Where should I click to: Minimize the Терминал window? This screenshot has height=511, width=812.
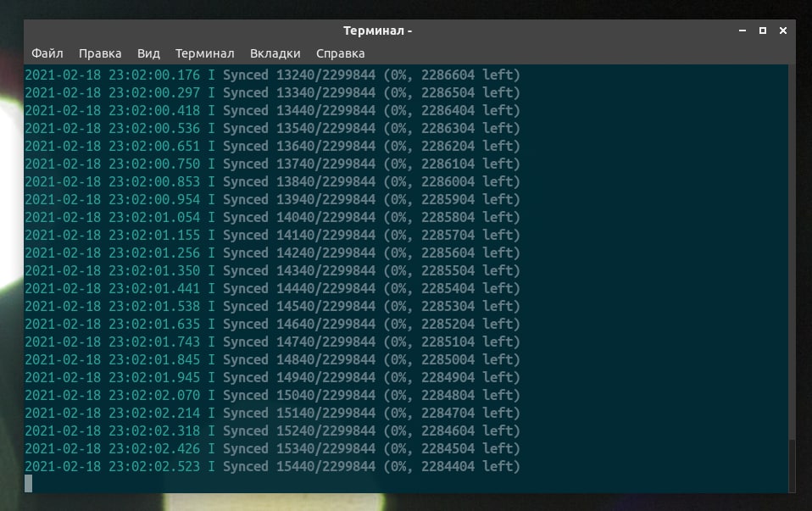742,31
